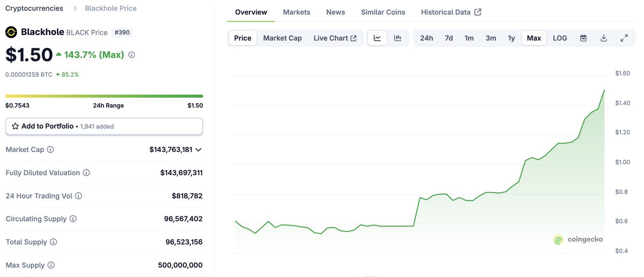Open the Historical Data tab

click(x=451, y=12)
